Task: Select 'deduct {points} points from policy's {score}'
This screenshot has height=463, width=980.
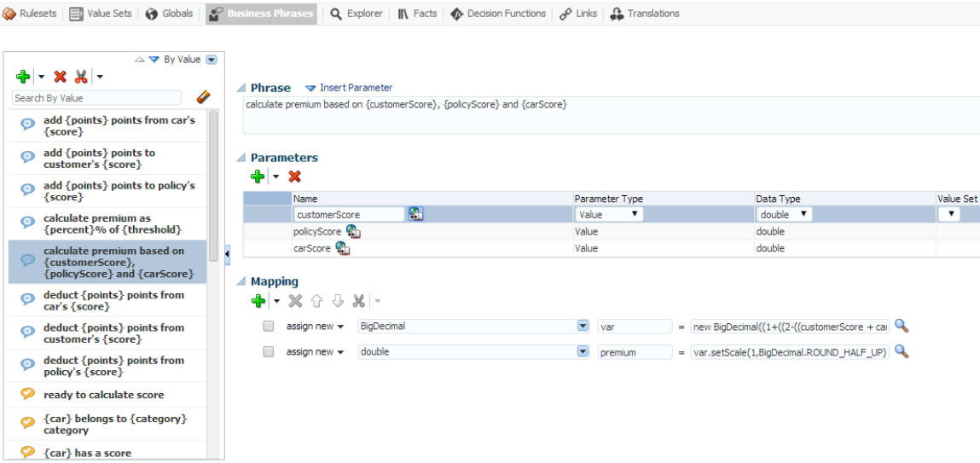Action: (x=107, y=366)
